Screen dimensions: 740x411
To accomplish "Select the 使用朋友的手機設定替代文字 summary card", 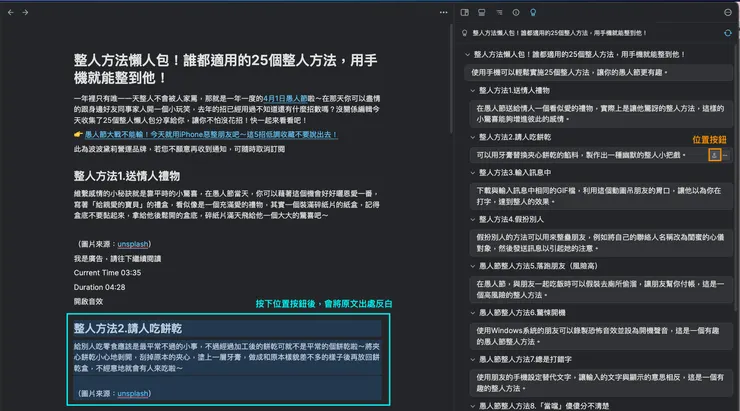I will pyautogui.click(x=601, y=383).
